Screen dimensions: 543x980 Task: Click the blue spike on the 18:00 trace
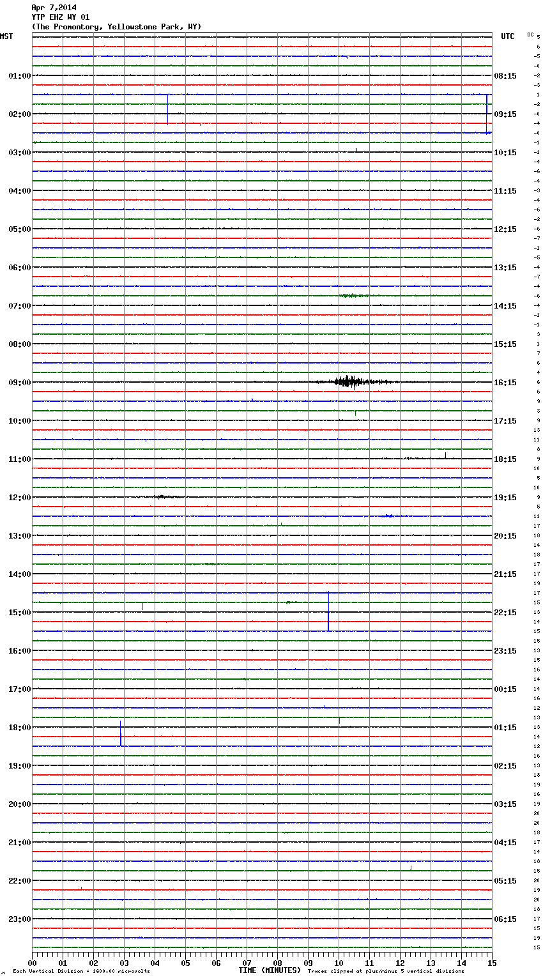click(x=120, y=733)
